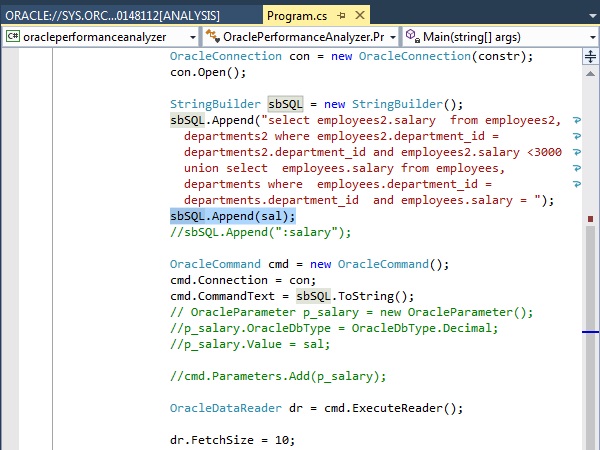Pin the Program.cs tab
This screenshot has width=600, height=450.
[341, 16]
